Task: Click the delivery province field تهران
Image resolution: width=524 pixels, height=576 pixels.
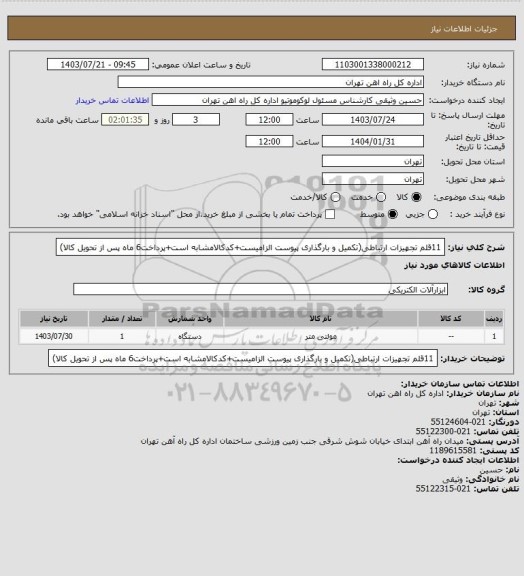Action: coord(373,161)
